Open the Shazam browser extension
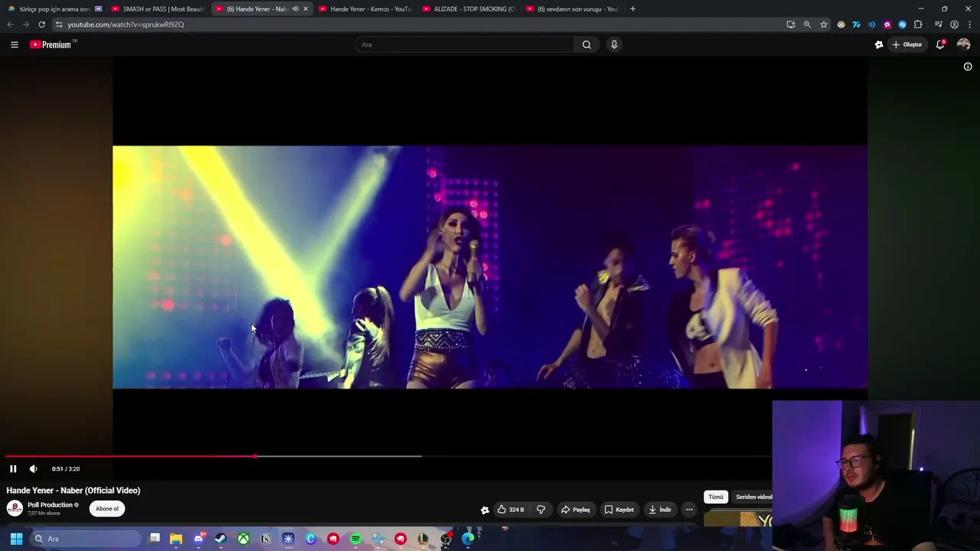 [903, 24]
